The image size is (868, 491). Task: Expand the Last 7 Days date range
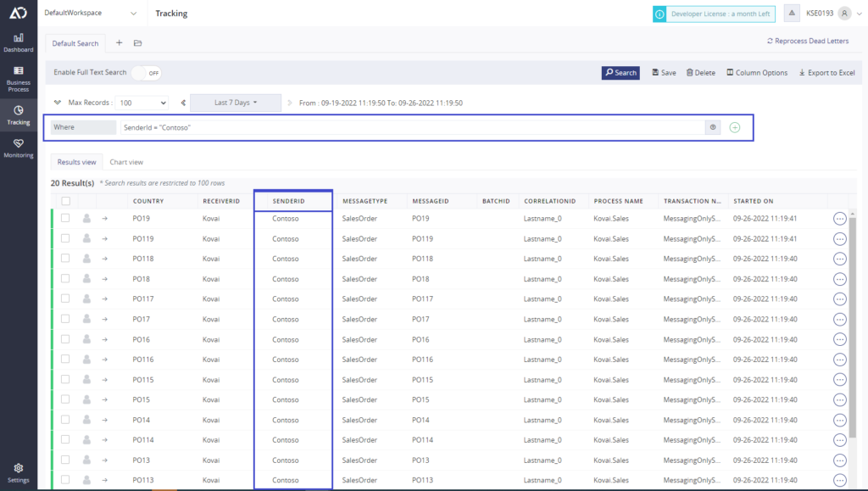click(235, 103)
